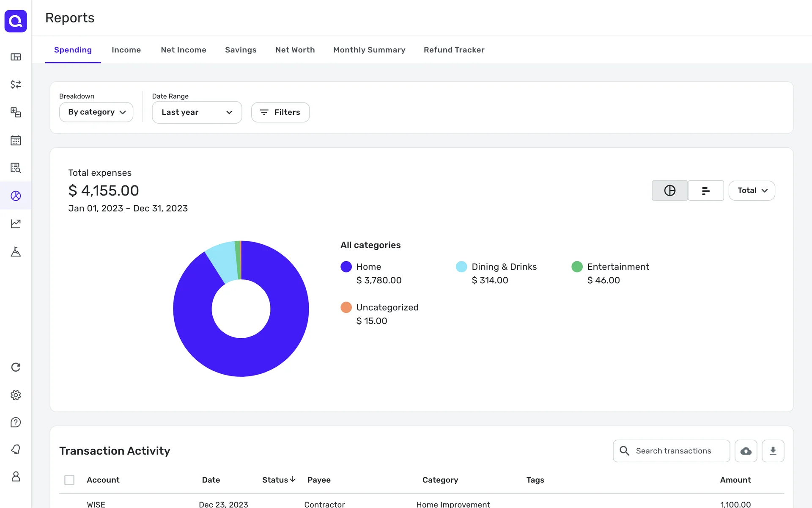Open the settings gear in sidebar
Image resolution: width=812 pixels, height=508 pixels.
pos(16,395)
